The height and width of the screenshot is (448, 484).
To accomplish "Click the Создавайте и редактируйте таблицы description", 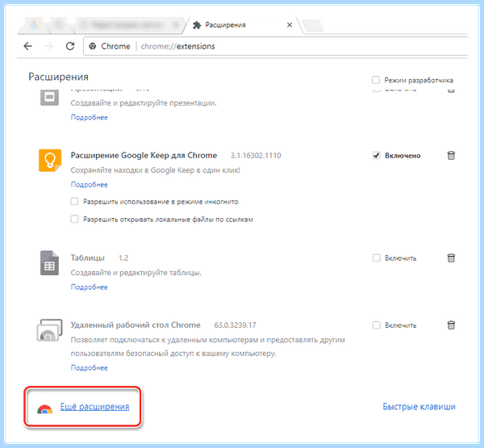I will coord(136,273).
